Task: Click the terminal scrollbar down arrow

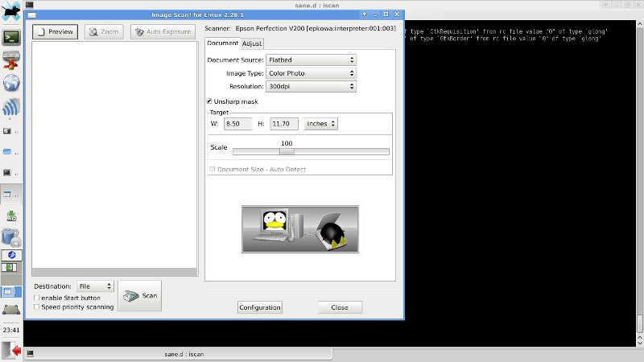Action: (x=640, y=343)
